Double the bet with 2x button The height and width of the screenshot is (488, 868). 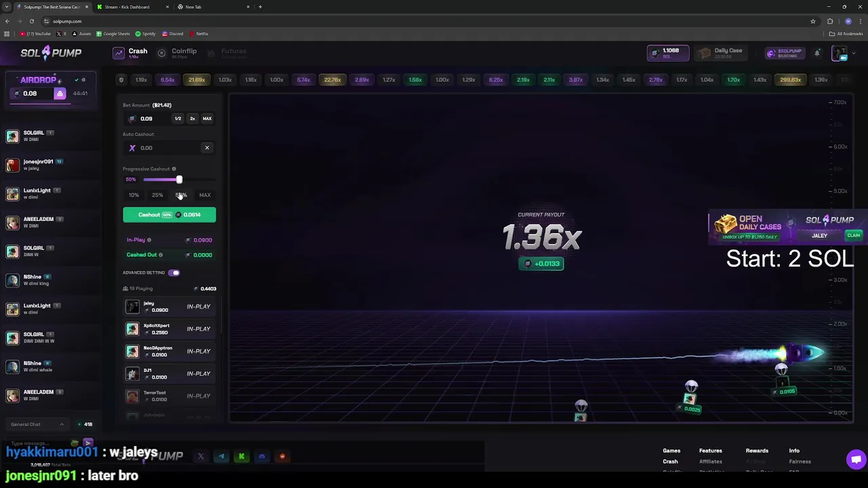pos(192,119)
